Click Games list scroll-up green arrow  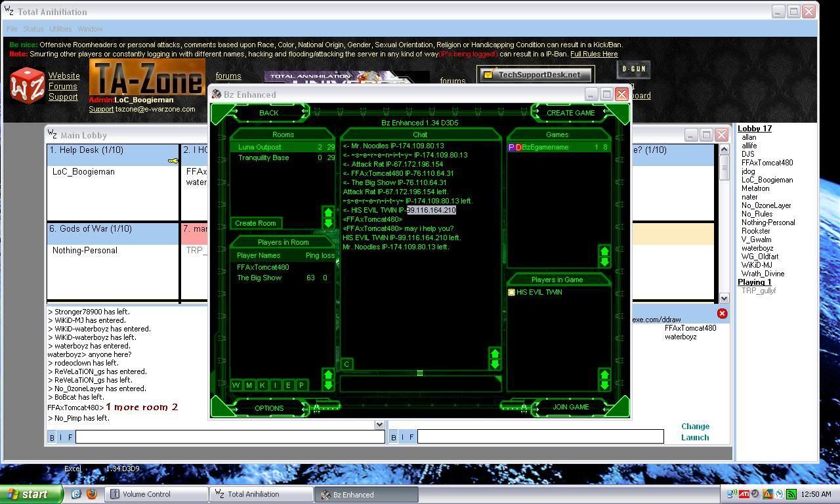[x=604, y=251]
